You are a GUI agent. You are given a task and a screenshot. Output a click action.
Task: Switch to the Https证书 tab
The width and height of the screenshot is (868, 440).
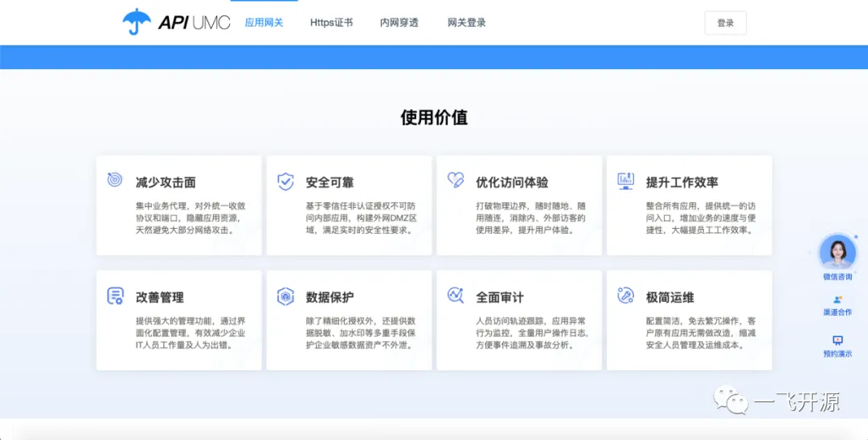[x=331, y=22]
